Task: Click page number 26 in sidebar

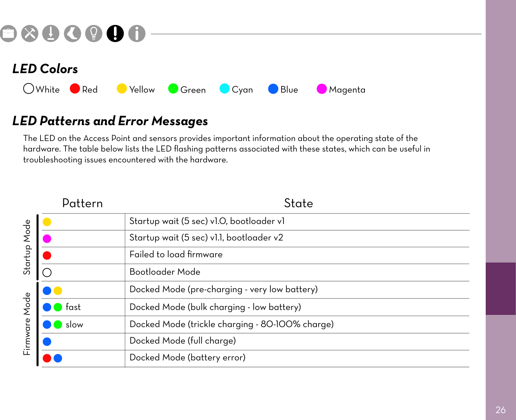Action: pyautogui.click(x=500, y=410)
